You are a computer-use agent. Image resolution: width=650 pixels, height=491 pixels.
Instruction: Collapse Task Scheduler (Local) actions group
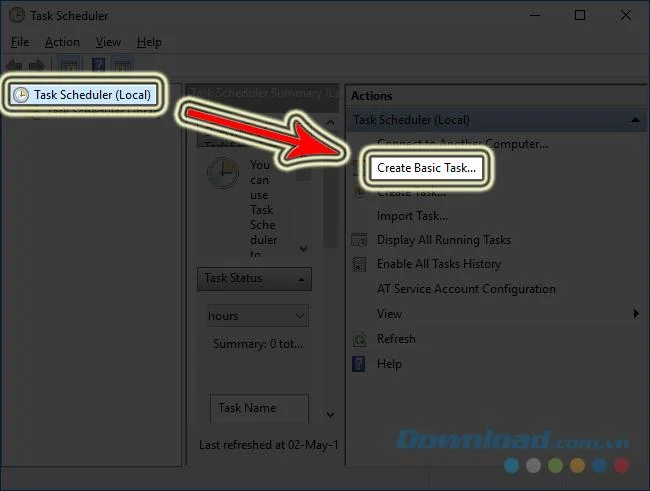pyautogui.click(x=635, y=120)
